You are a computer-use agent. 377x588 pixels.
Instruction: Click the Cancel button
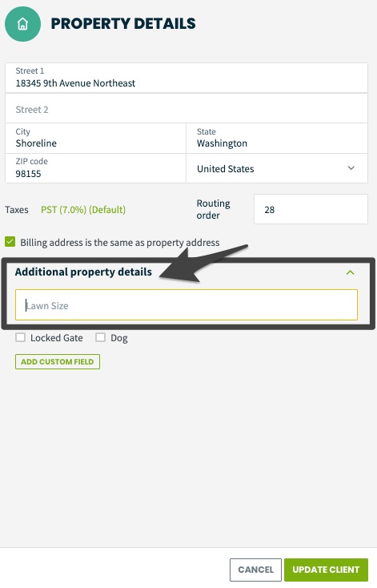pyautogui.click(x=255, y=570)
